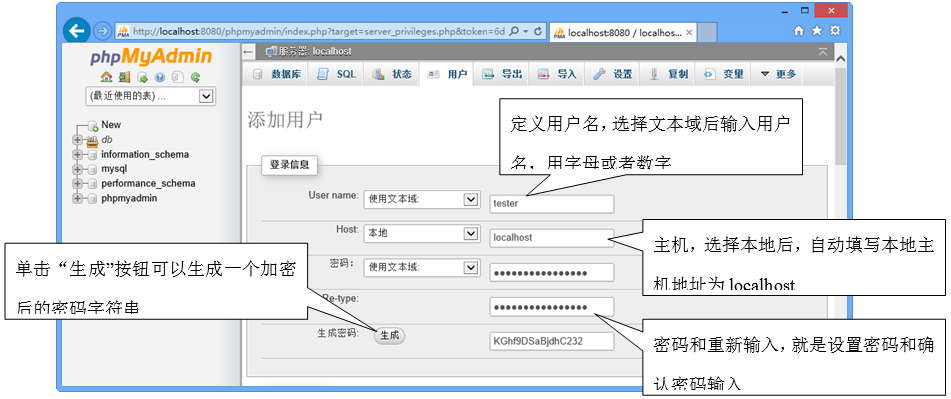Open the 更多 (More) tab dropdown

777,75
